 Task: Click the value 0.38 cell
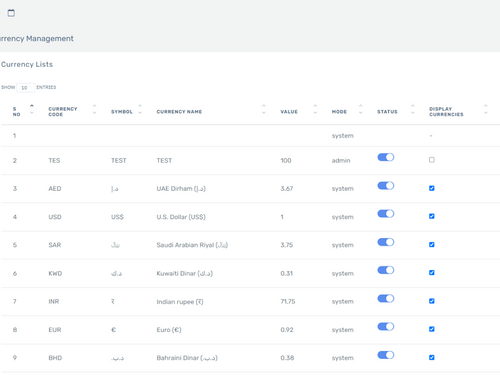tap(287, 358)
